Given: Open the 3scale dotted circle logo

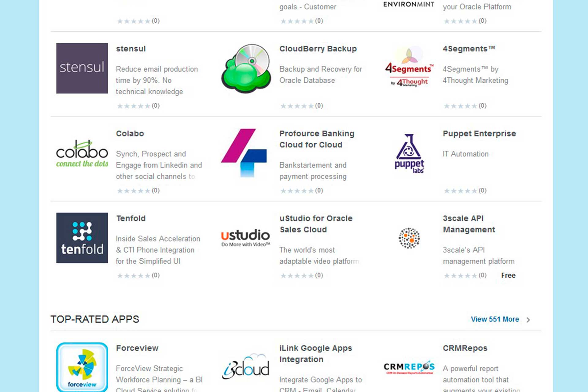Looking at the screenshot, I should click(409, 238).
